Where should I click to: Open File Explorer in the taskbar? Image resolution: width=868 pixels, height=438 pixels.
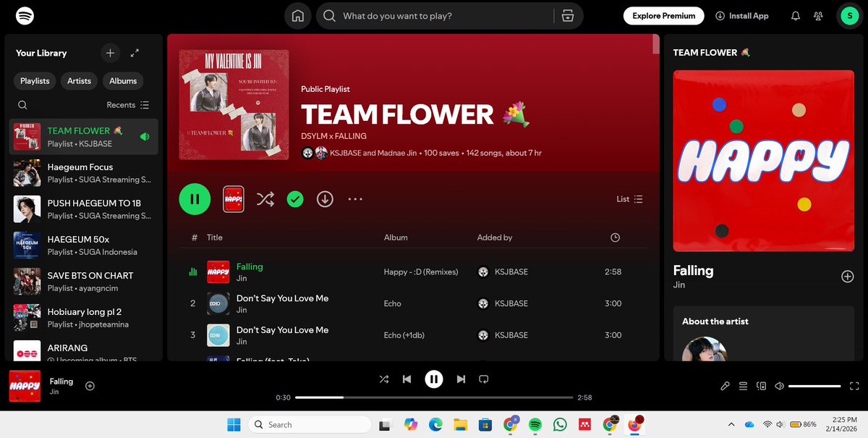pyautogui.click(x=460, y=424)
